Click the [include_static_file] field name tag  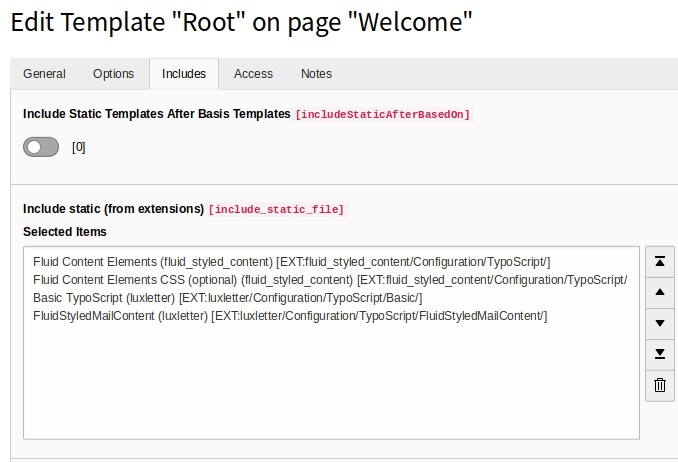tap(277, 209)
